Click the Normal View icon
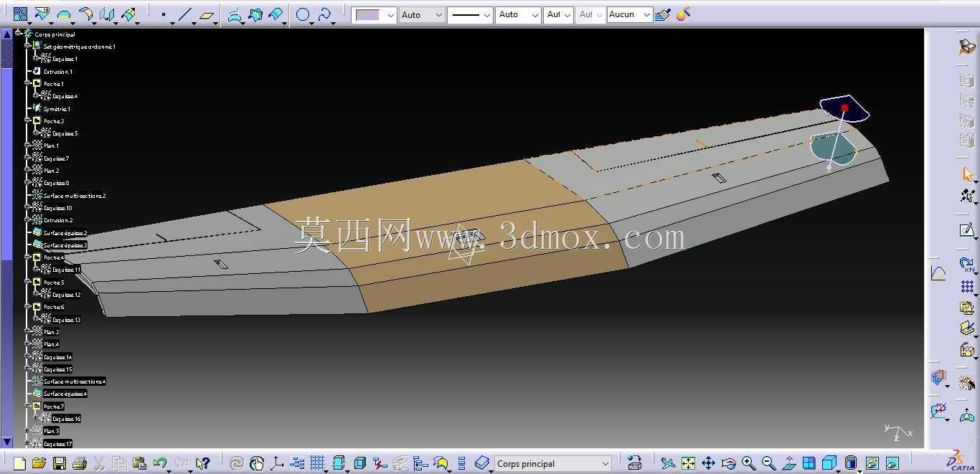 [788, 463]
